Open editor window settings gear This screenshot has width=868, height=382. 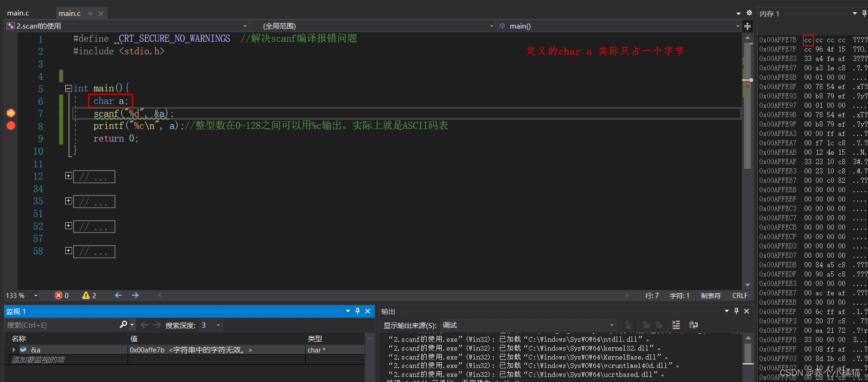click(749, 13)
